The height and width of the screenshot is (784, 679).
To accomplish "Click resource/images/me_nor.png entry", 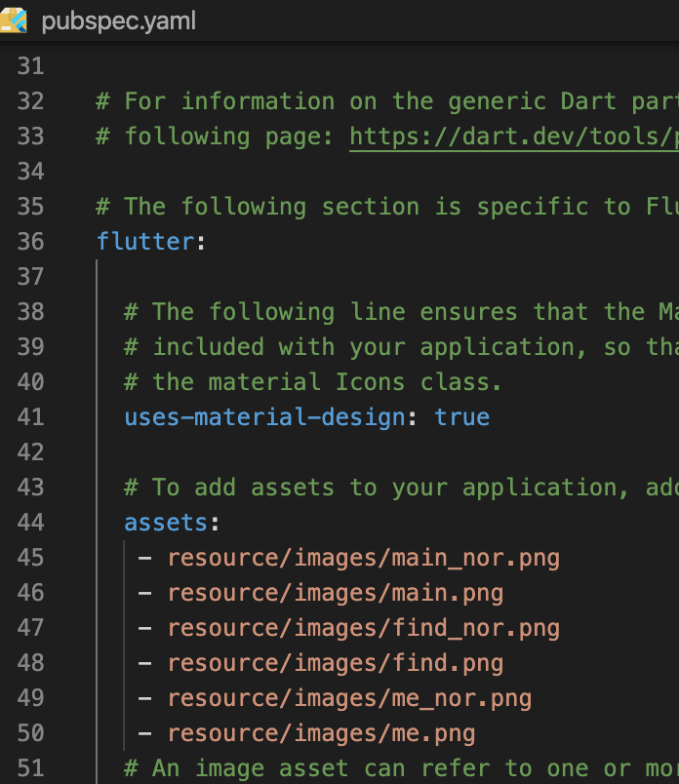I will 349,698.
